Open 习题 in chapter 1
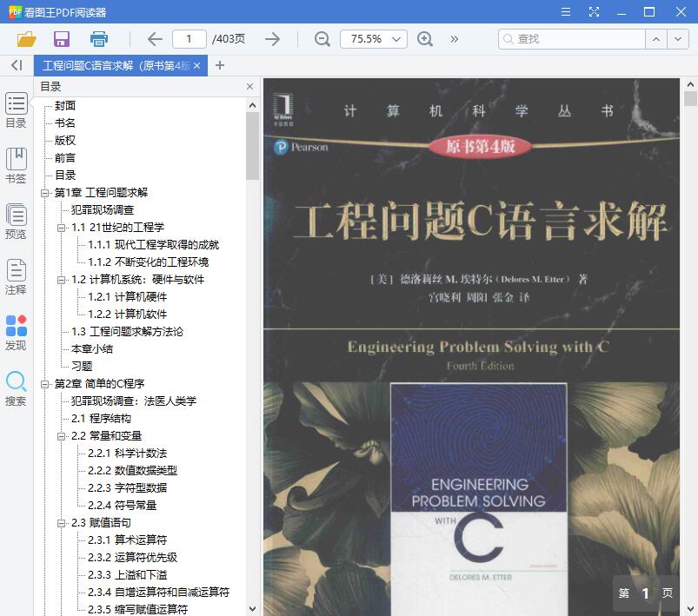 82,367
